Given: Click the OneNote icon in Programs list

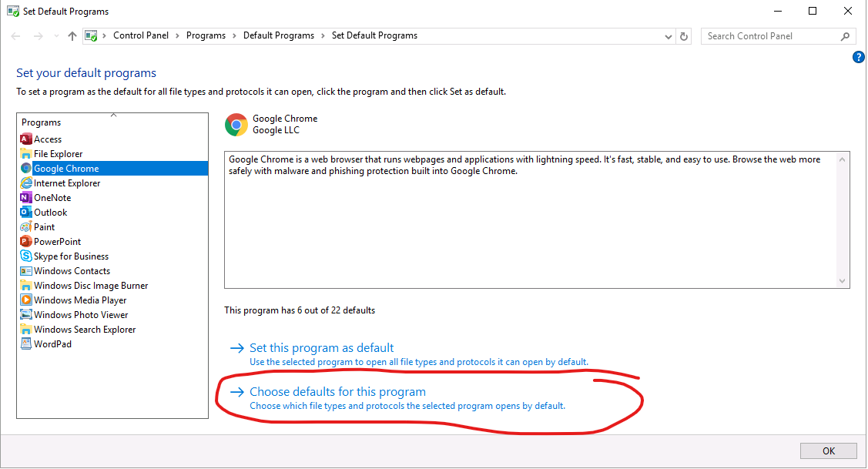Looking at the screenshot, I should 26,198.
